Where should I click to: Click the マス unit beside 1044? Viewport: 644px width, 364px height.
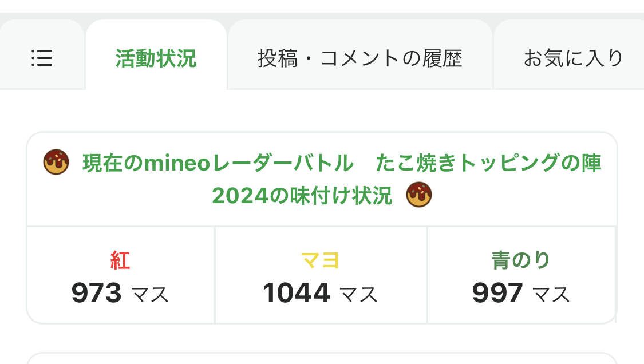(x=359, y=295)
